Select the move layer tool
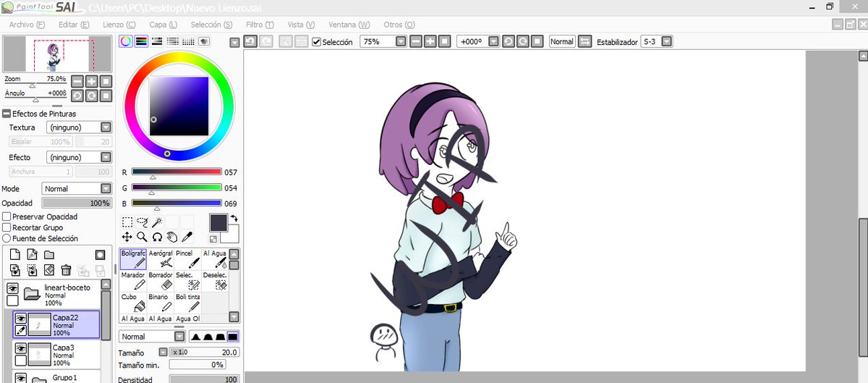Viewport: 868px width, 383px height. (x=127, y=237)
